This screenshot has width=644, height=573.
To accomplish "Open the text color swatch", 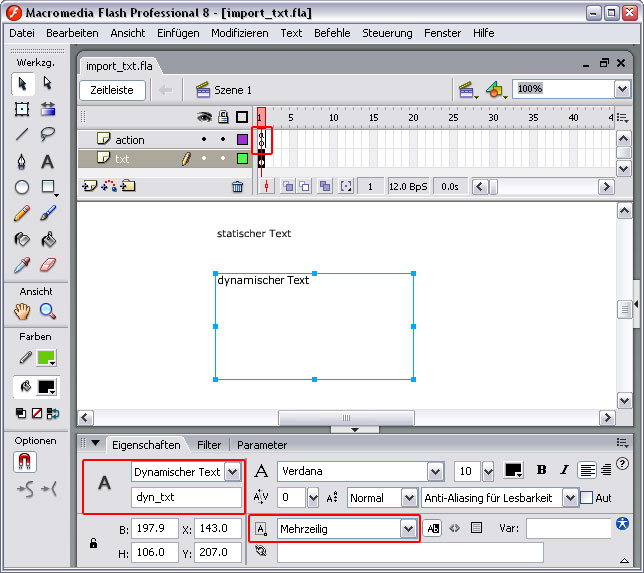I will pos(513,470).
